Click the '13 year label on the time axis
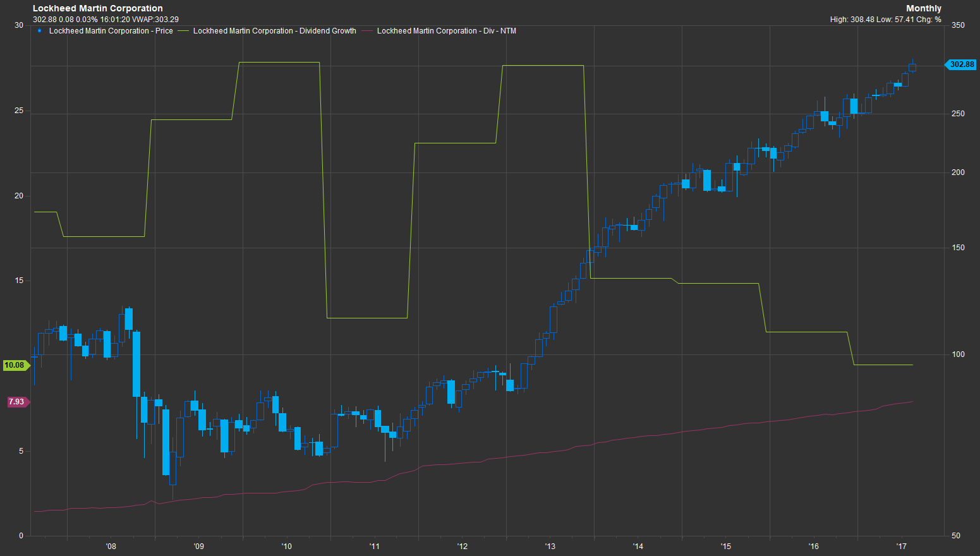Viewport: 980px width, 556px height. pyautogui.click(x=550, y=547)
